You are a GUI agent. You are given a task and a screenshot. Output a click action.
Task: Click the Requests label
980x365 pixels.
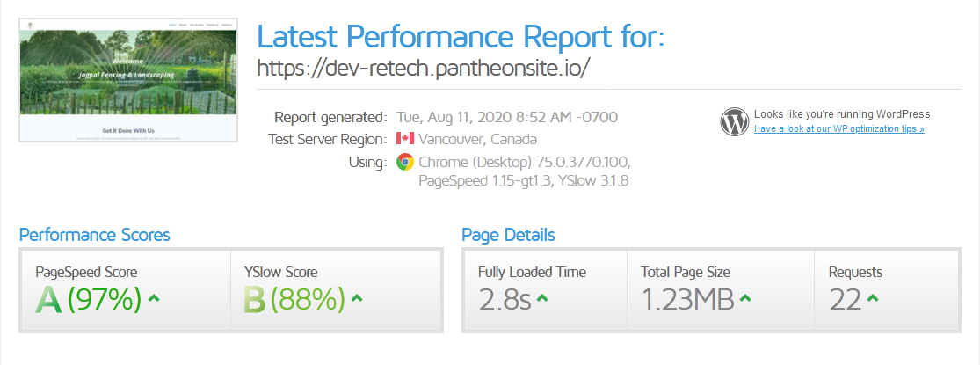(855, 272)
